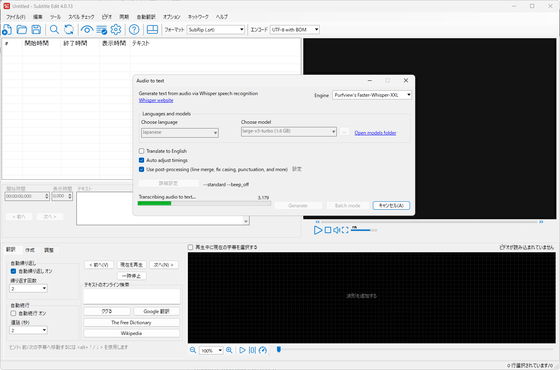Viewport: 560px width, 370px height.
Task: Open Visual sync eye icon
Action: click(87, 30)
